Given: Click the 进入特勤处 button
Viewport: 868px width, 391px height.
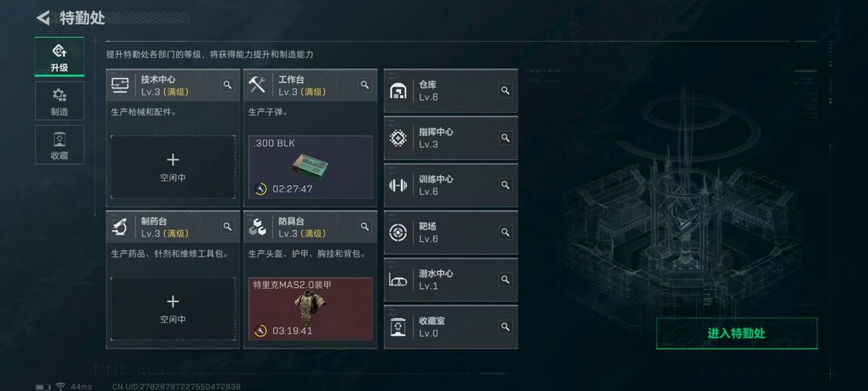Looking at the screenshot, I should (736, 333).
